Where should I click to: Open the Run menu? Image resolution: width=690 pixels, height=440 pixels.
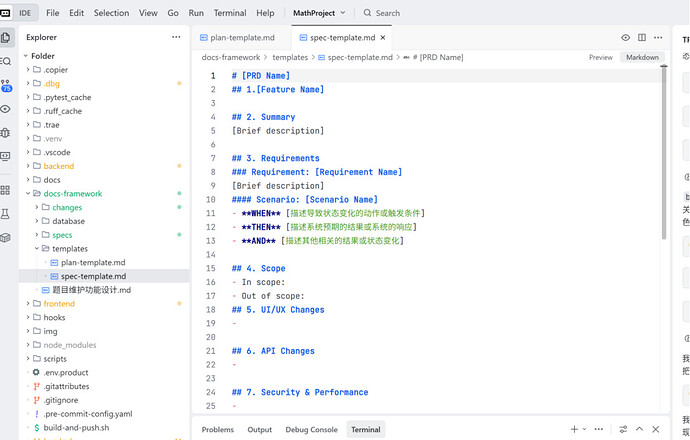point(196,13)
